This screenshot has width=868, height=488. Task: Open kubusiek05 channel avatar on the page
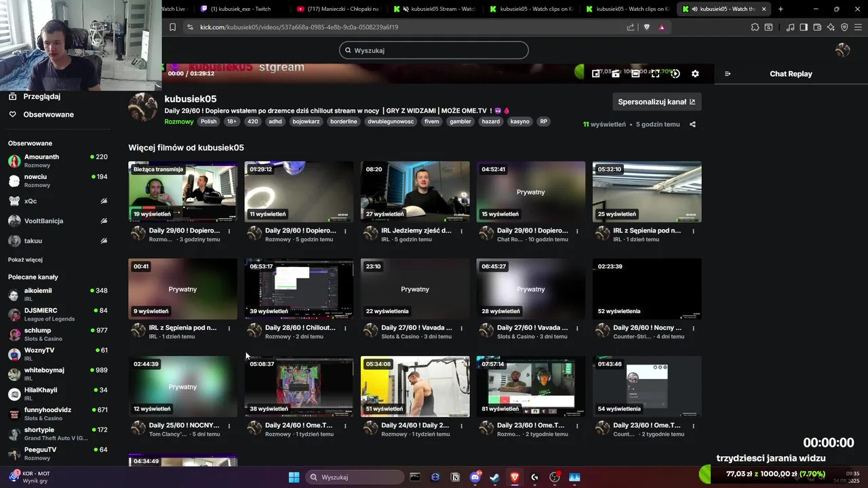tap(143, 107)
